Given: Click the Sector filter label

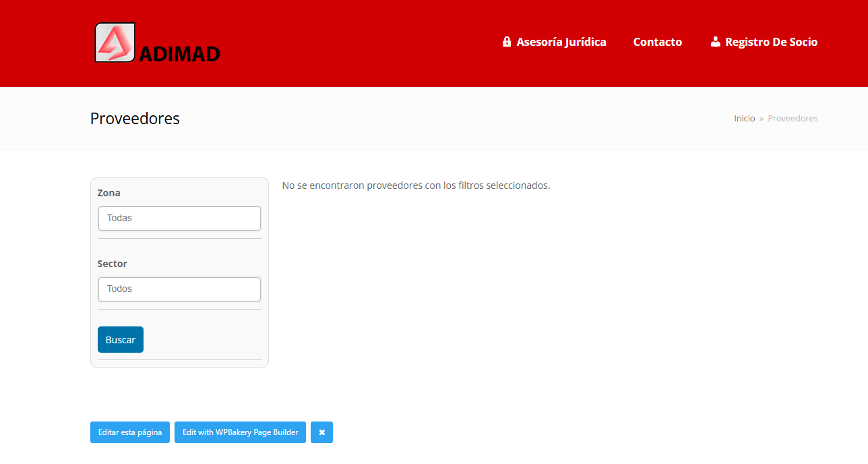Looking at the screenshot, I should (113, 264).
